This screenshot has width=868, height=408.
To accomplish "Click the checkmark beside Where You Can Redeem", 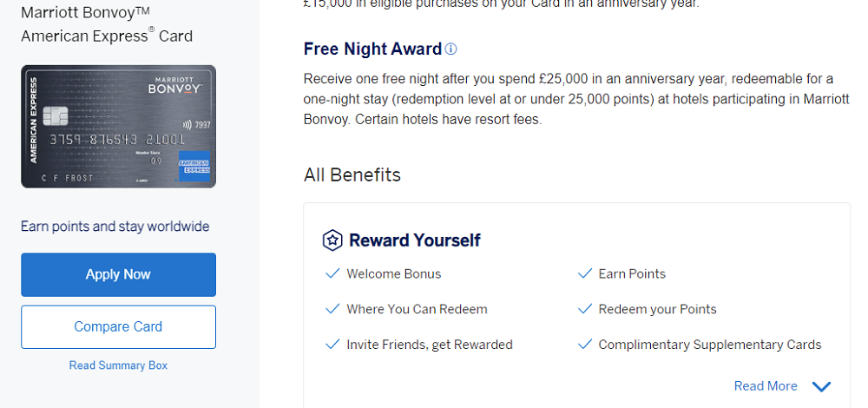I will click(x=332, y=309).
